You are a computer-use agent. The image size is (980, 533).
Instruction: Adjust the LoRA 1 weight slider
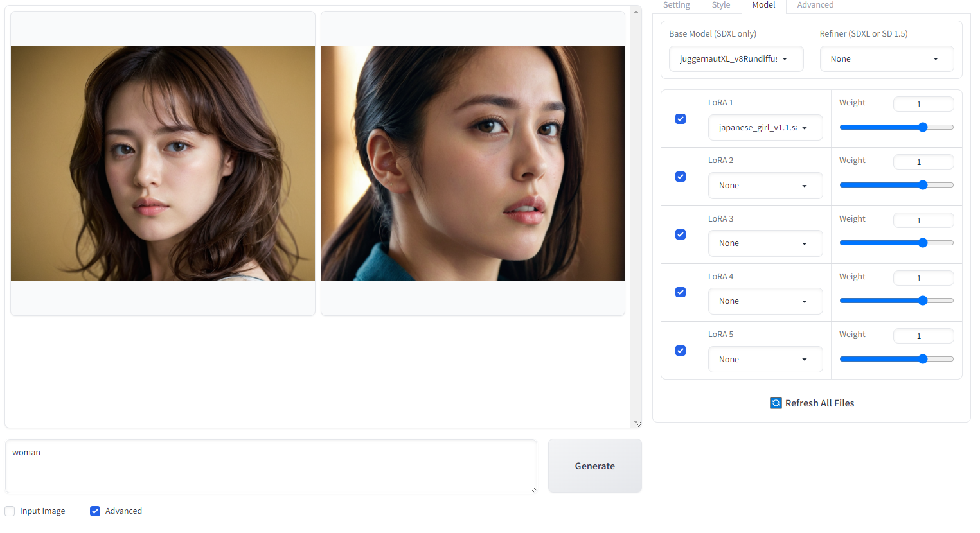tap(896, 127)
